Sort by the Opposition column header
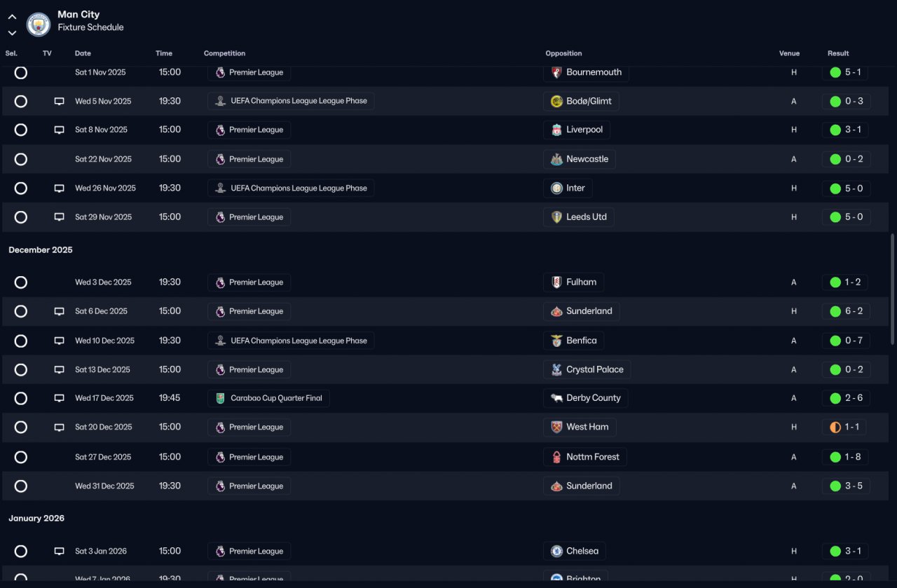 point(563,53)
